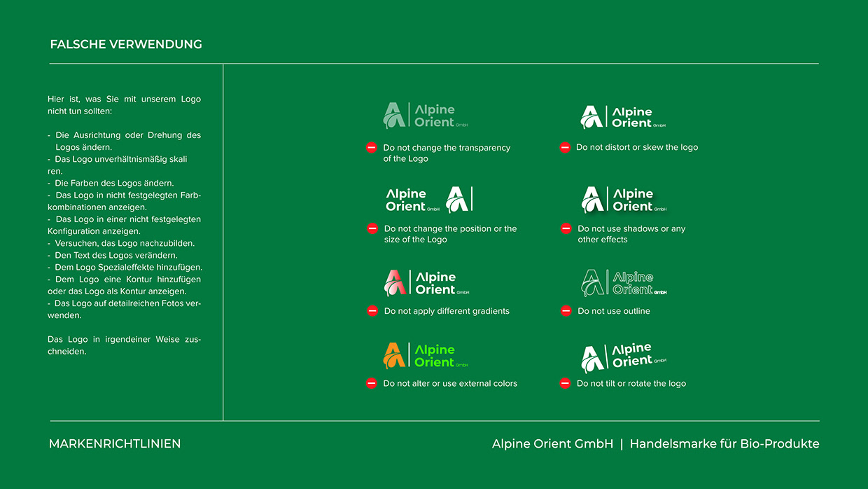Click the logo with drop shadow effect
The width and height of the screenshot is (868, 489).
(x=624, y=200)
